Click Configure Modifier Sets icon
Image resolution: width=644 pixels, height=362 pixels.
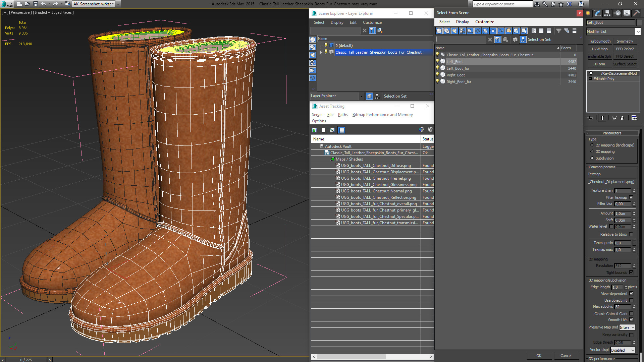pyautogui.click(x=634, y=118)
